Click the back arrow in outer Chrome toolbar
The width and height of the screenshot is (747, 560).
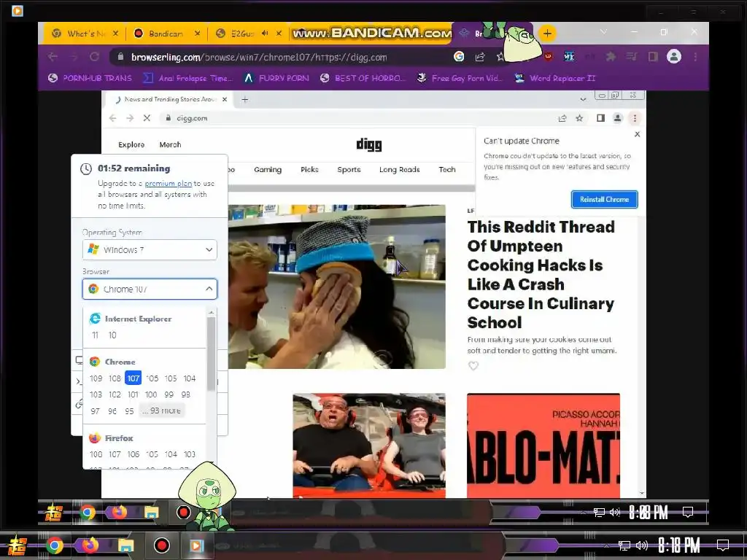(53, 57)
